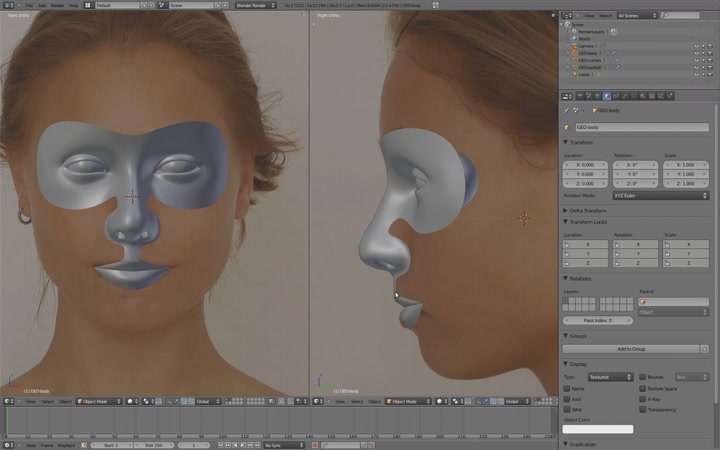The height and width of the screenshot is (450, 720).
Task: Click the Scene globe icon in outliner
Action: pos(568,24)
